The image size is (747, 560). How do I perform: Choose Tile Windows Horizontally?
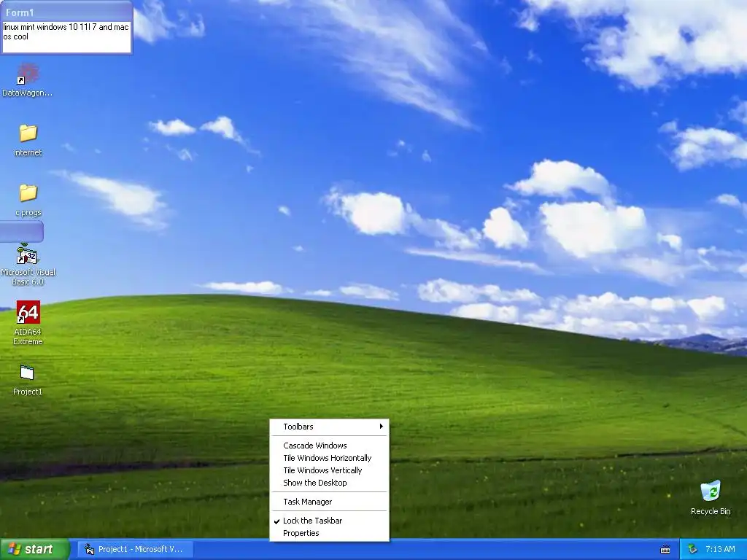[x=329, y=458]
